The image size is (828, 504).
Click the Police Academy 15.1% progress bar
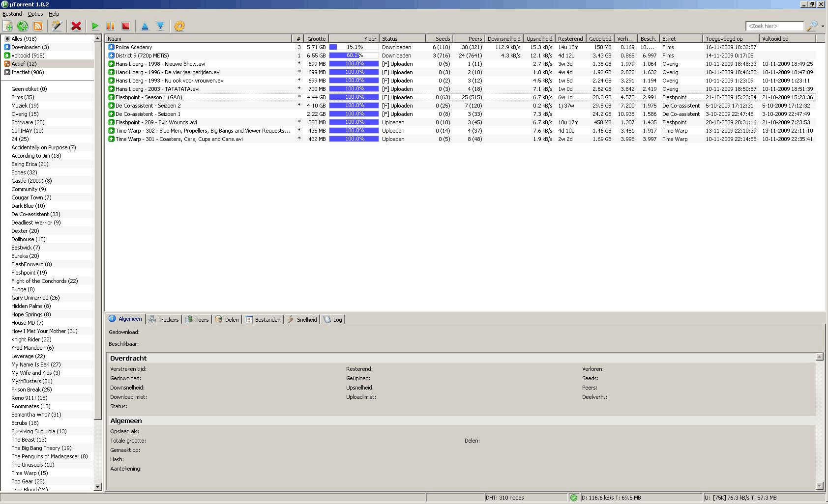click(354, 47)
